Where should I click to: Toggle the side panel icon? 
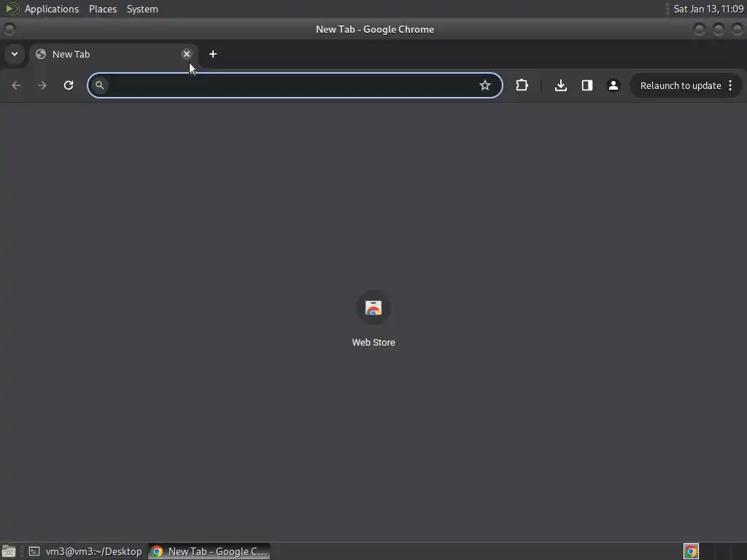[587, 85]
